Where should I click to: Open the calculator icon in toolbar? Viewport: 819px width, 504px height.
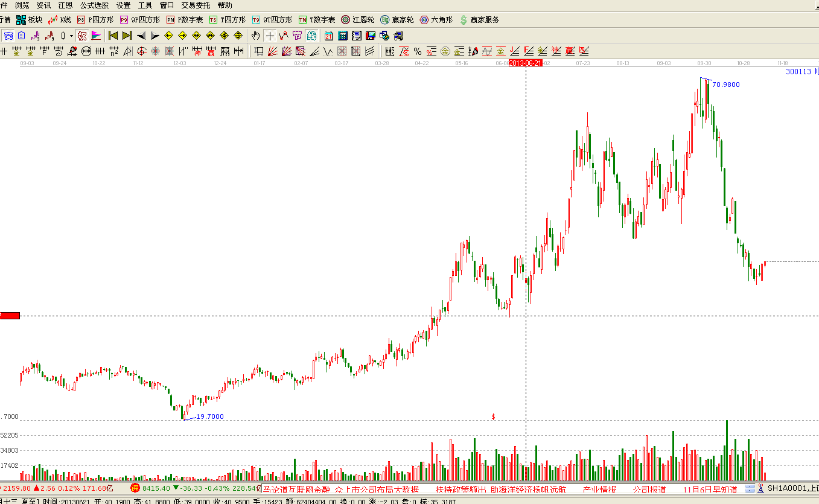(343, 36)
